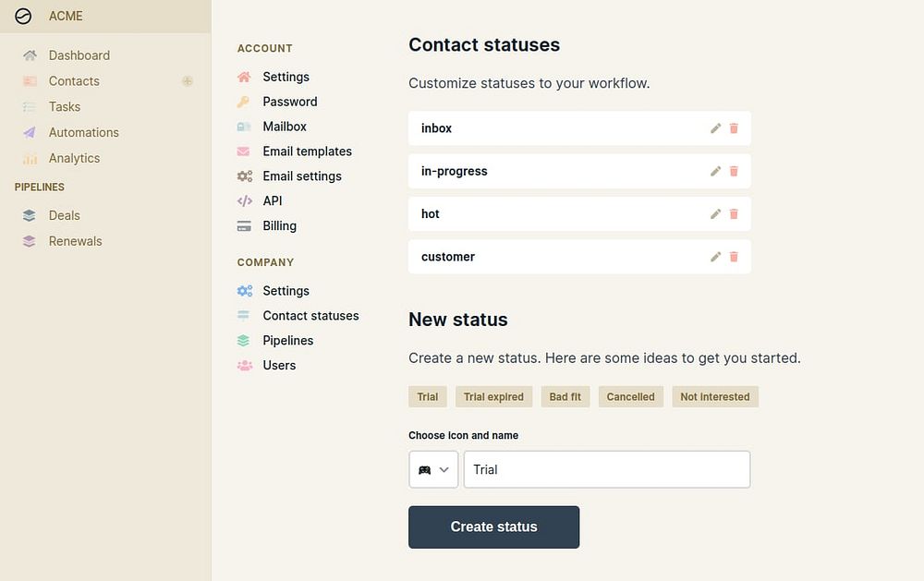924x581 pixels.
Task: Select the Billing account section
Action: tap(279, 225)
